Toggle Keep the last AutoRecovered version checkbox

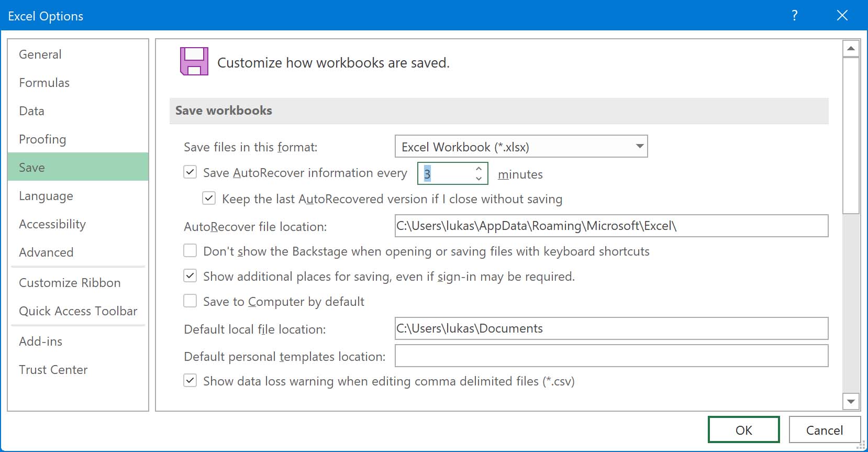point(209,198)
